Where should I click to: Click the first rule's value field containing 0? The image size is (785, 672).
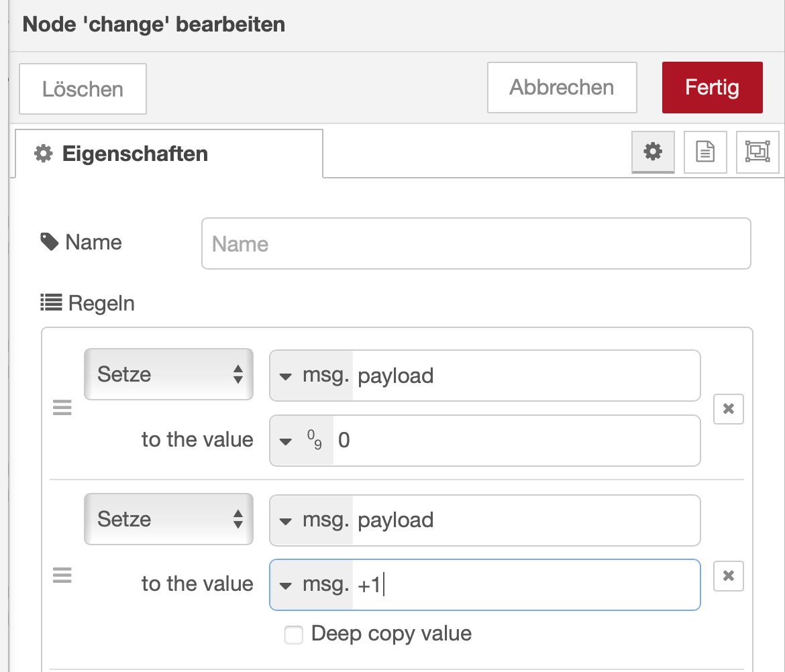tap(517, 441)
